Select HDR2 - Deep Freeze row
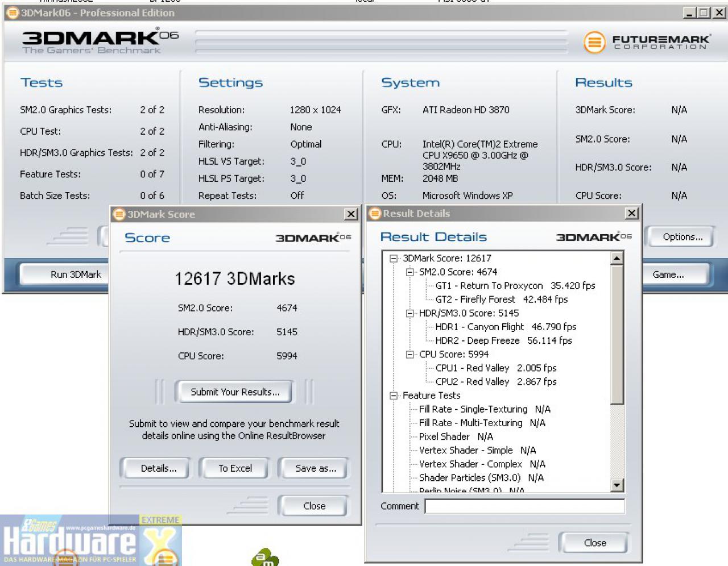 tap(503, 340)
